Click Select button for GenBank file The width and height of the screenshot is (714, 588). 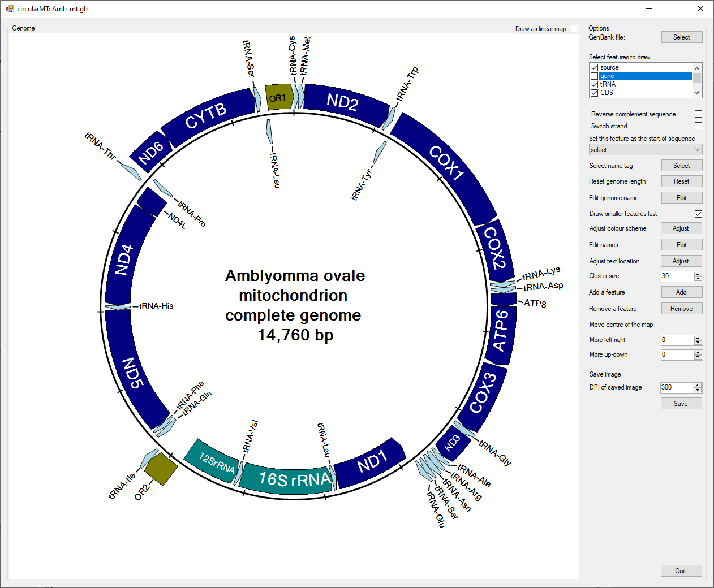682,37
